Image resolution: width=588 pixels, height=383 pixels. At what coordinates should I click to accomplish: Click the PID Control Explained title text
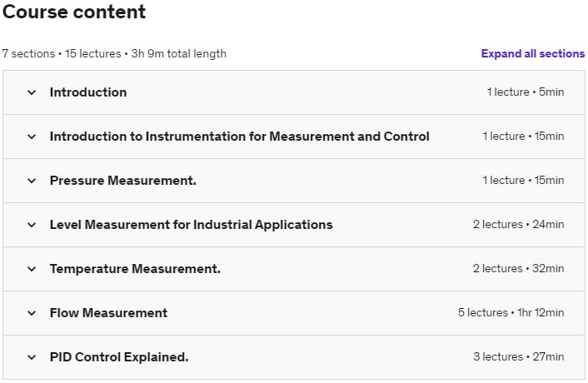pos(119,357)
